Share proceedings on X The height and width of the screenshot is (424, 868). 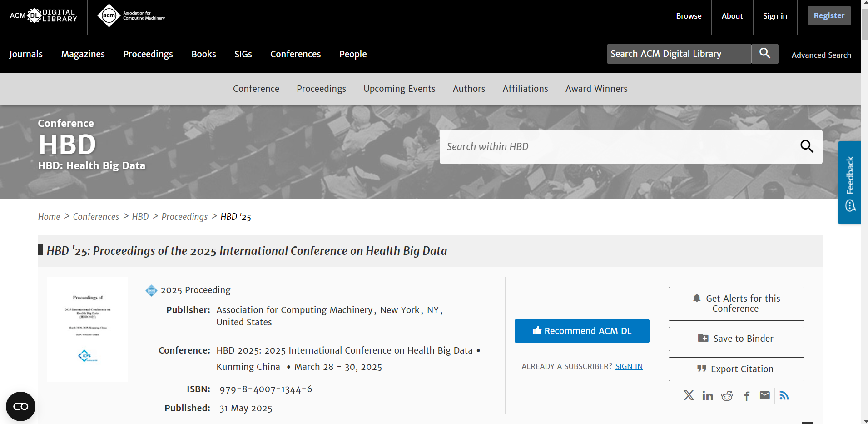pos(689,395)
